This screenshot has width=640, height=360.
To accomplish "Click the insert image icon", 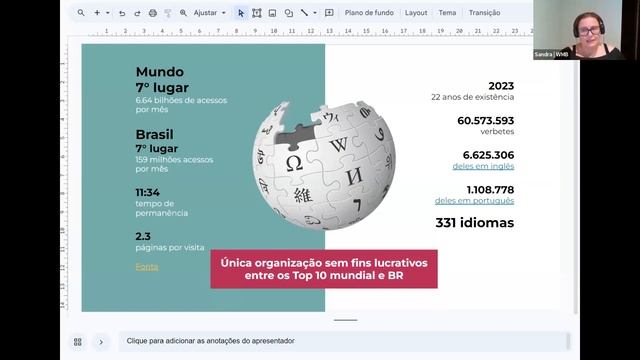I will 272,13.
